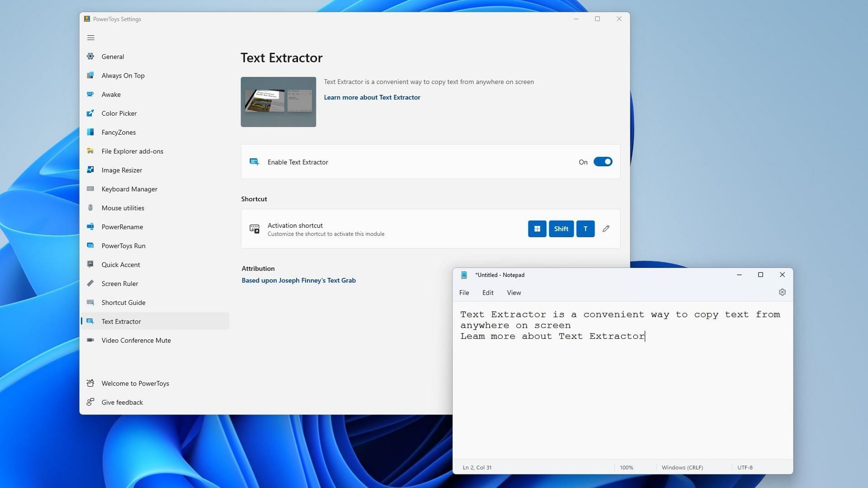868x488 pixels.
Task: Select the Video Conference Mute icon
Action: (90, 340)
